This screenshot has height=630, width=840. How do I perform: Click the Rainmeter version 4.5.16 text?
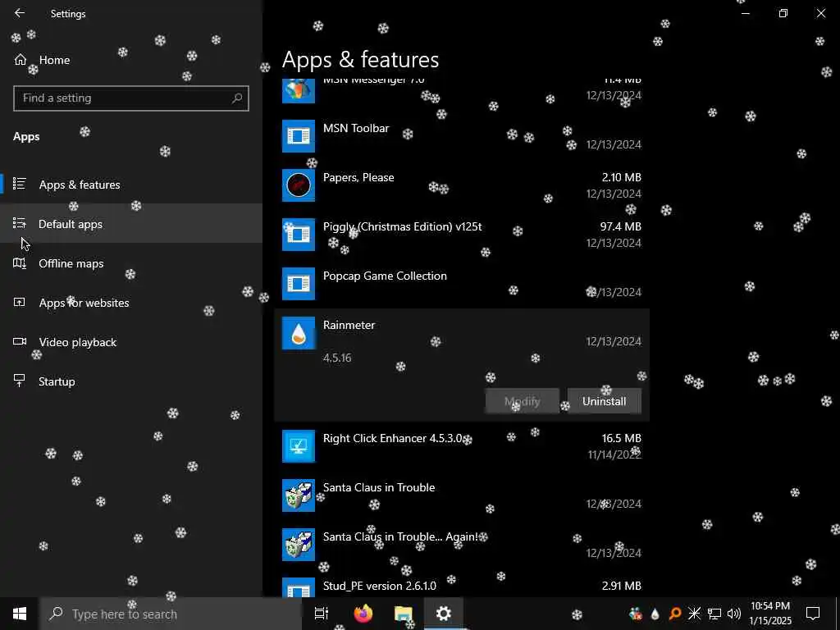pyautogui.click(x=337, y=358)
